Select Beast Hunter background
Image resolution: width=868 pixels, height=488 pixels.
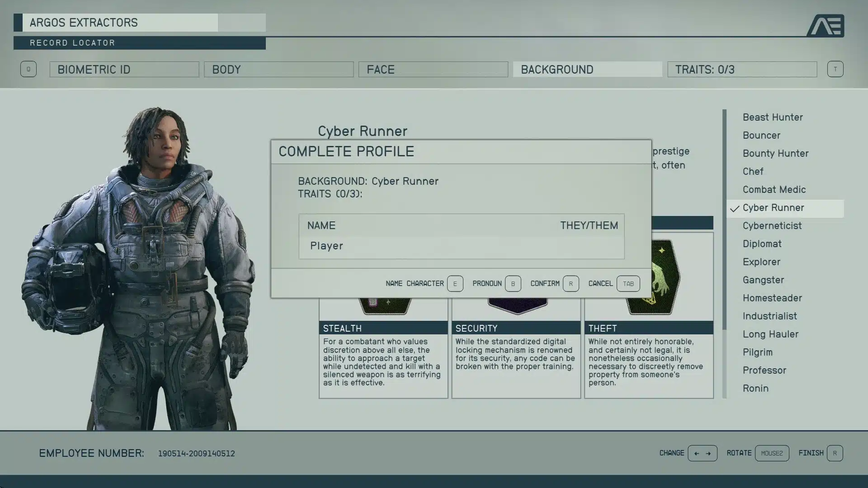[773, 117]
